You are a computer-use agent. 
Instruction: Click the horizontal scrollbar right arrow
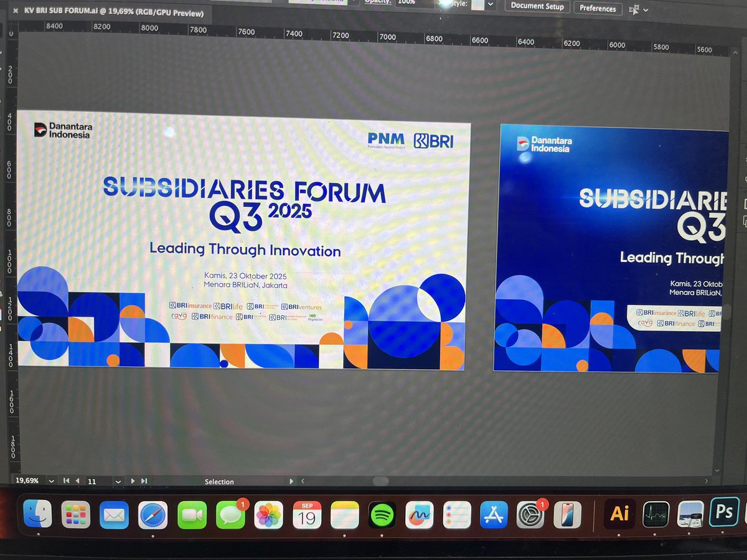[706, 481]
